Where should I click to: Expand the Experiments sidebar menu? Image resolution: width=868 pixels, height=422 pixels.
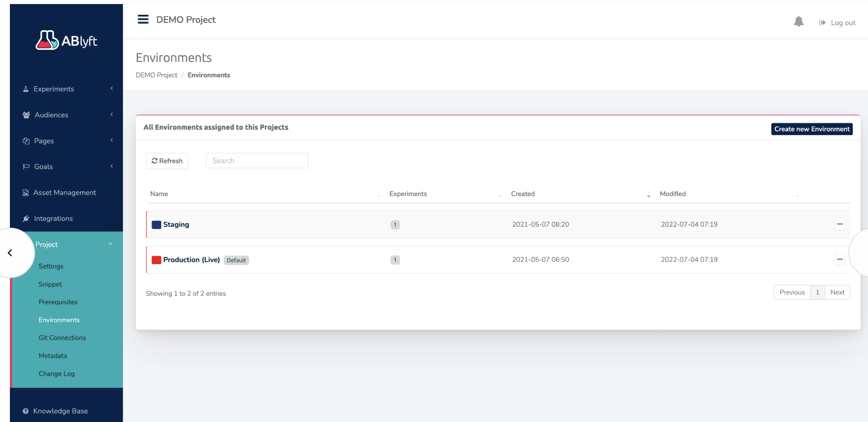pos(54,89)
